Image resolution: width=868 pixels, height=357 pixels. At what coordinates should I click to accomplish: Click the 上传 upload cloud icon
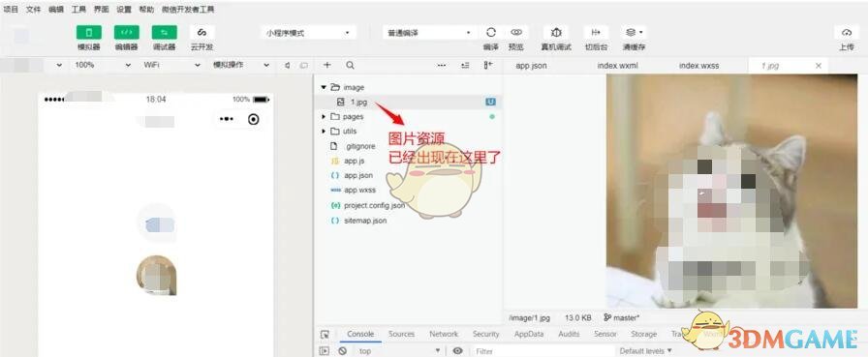(x=847, y=33)
